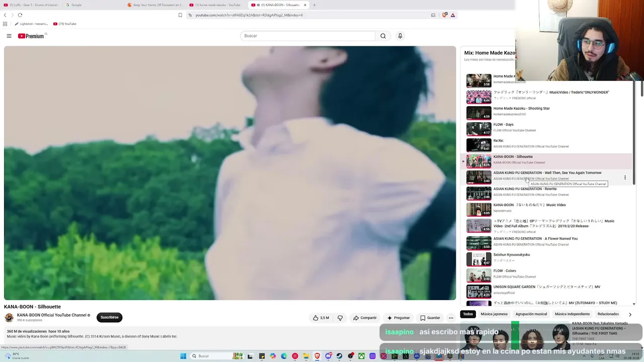Select Relacionados filter chip
644x362 pixels.
point(608,314)
